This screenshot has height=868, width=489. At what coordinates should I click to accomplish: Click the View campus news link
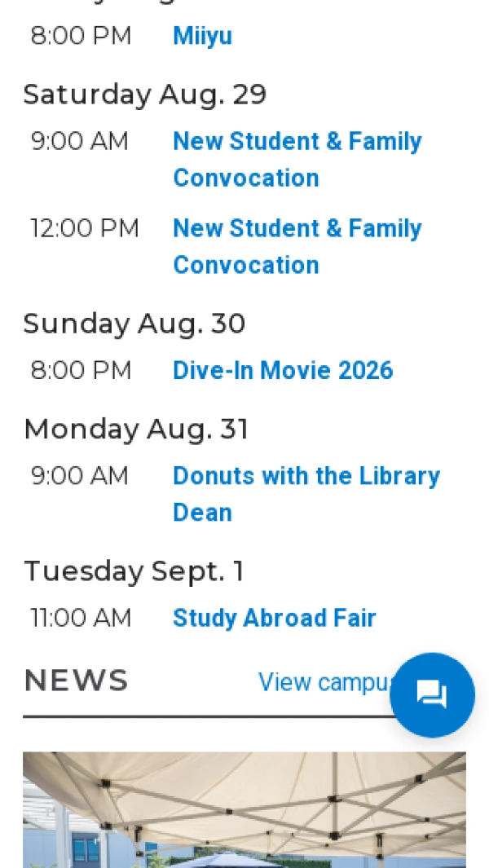point(324,682)
